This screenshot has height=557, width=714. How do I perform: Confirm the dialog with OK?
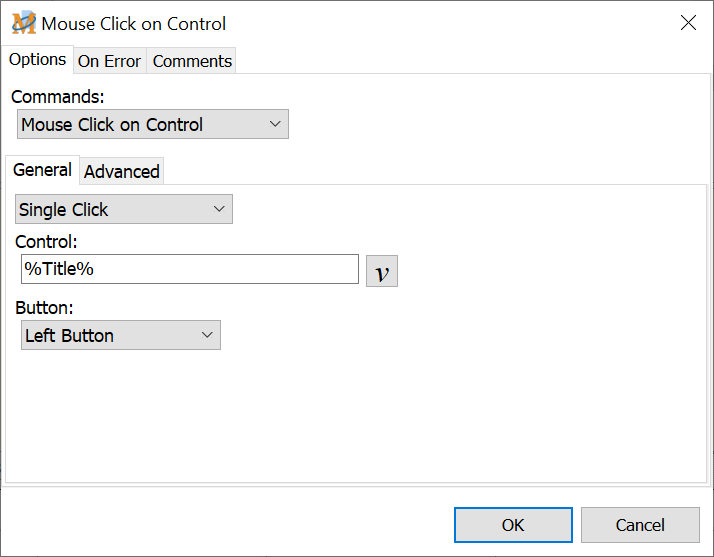click(513, 525)
